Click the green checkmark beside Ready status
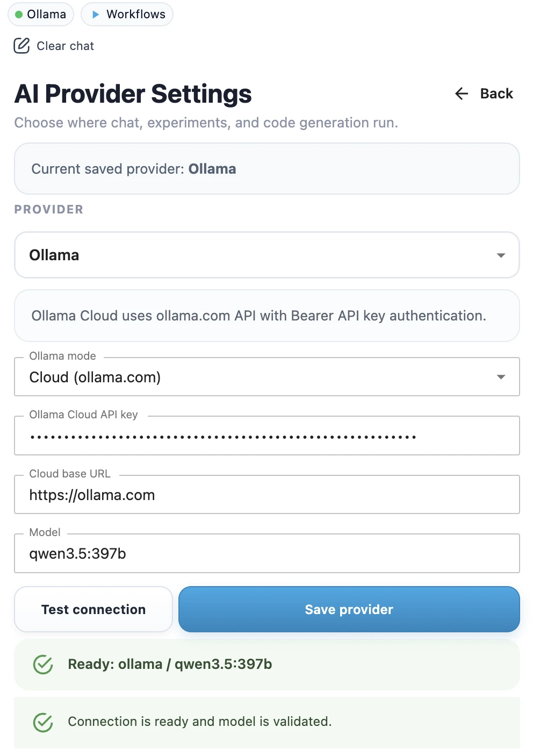 click(x=42, y=665)
